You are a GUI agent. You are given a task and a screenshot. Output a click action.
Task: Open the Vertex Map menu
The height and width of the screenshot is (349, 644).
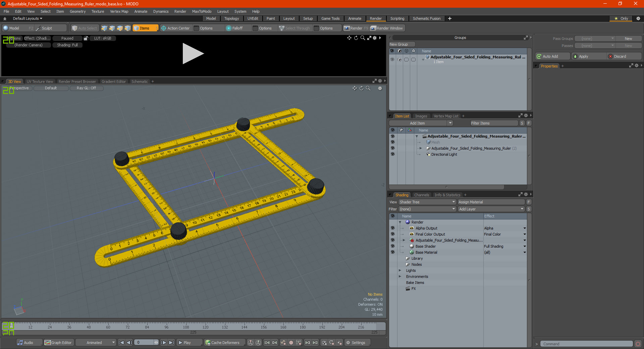pyautogui.click(x=119, y=11)
